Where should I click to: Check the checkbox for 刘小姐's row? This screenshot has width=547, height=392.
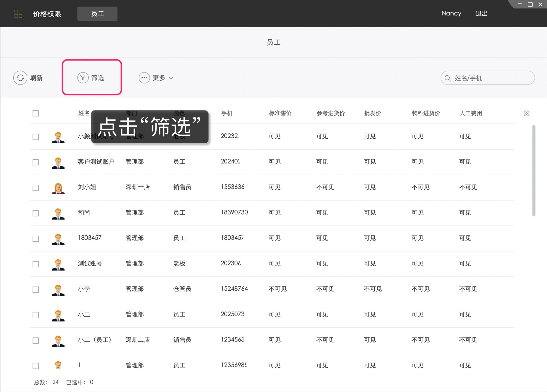click(x=36, y=188)
